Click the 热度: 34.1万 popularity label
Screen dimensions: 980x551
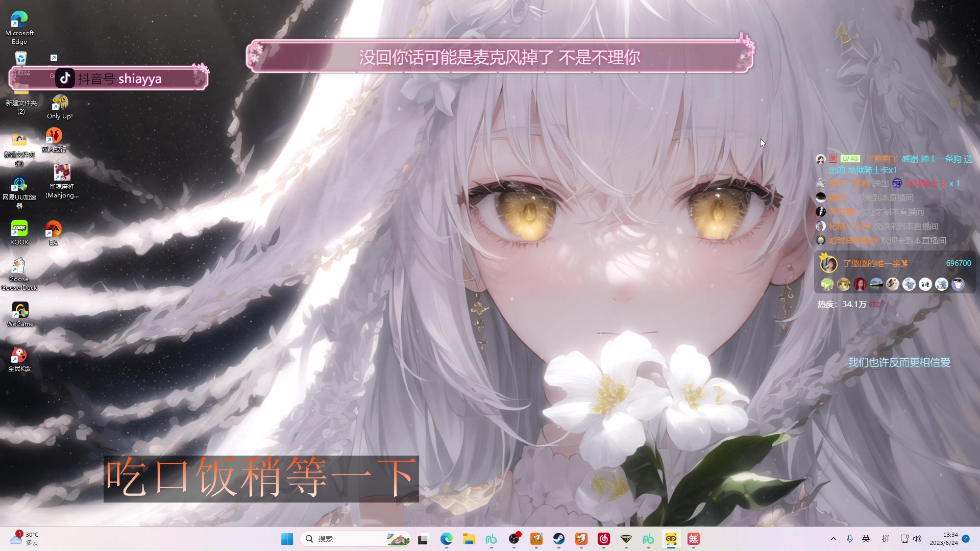(842, 304)
